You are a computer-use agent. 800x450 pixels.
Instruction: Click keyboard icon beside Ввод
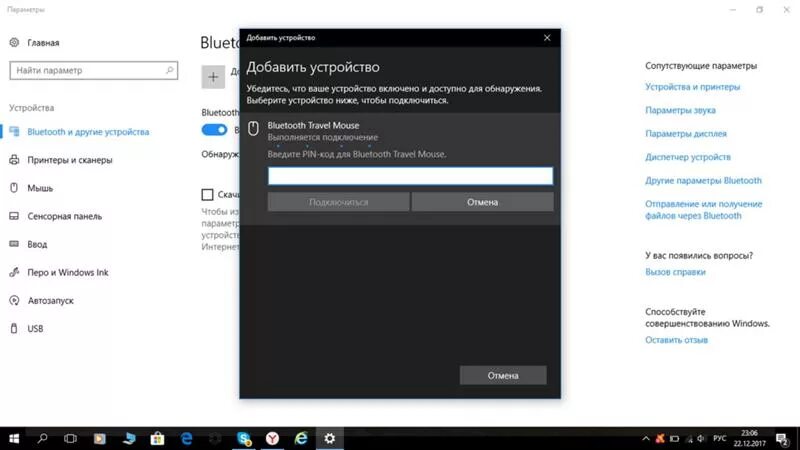14,244
